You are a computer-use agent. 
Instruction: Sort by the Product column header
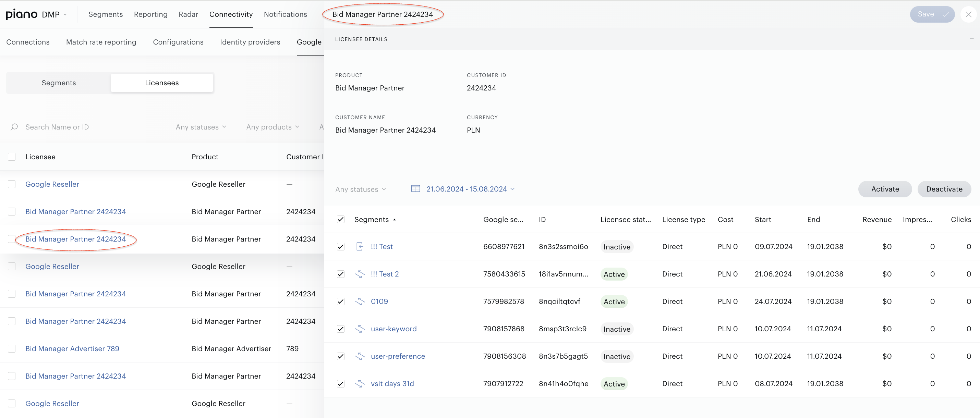[205, 157]
